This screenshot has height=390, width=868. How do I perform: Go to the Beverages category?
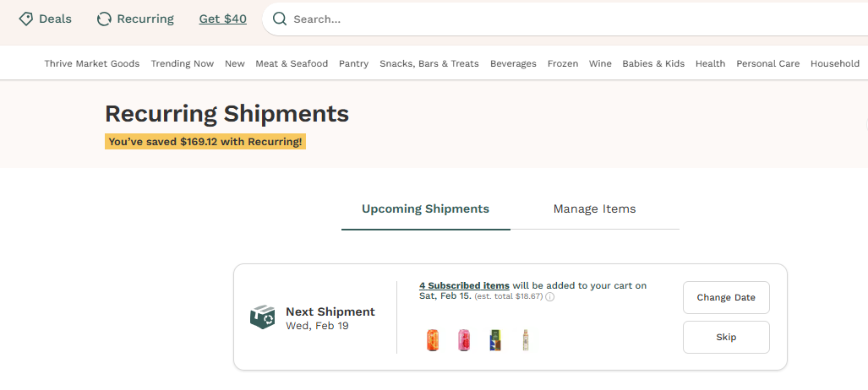(513, 63)
